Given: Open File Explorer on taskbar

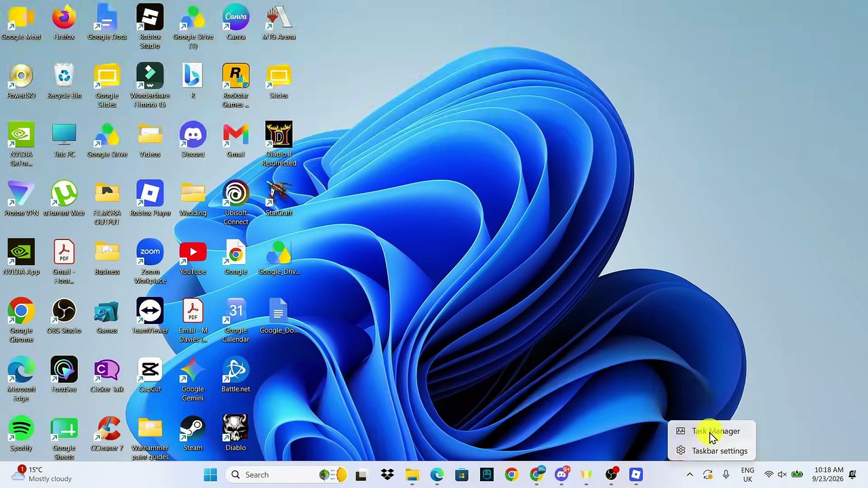Looking at the screenshot, I should (x=412, y=474).
